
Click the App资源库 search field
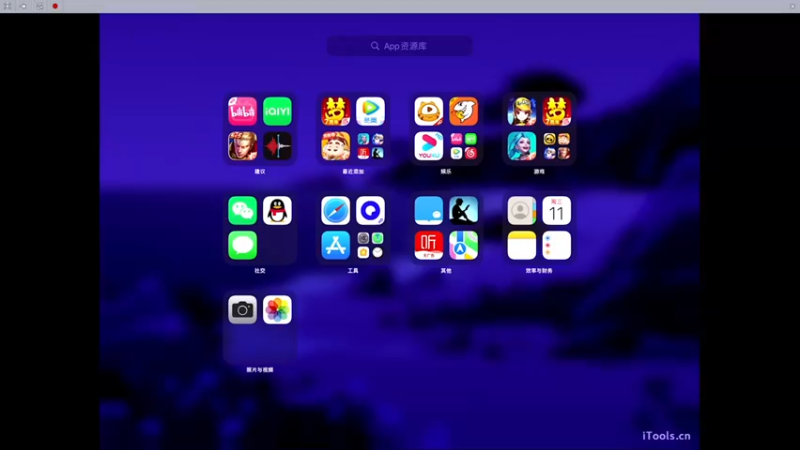click(399, 46)
